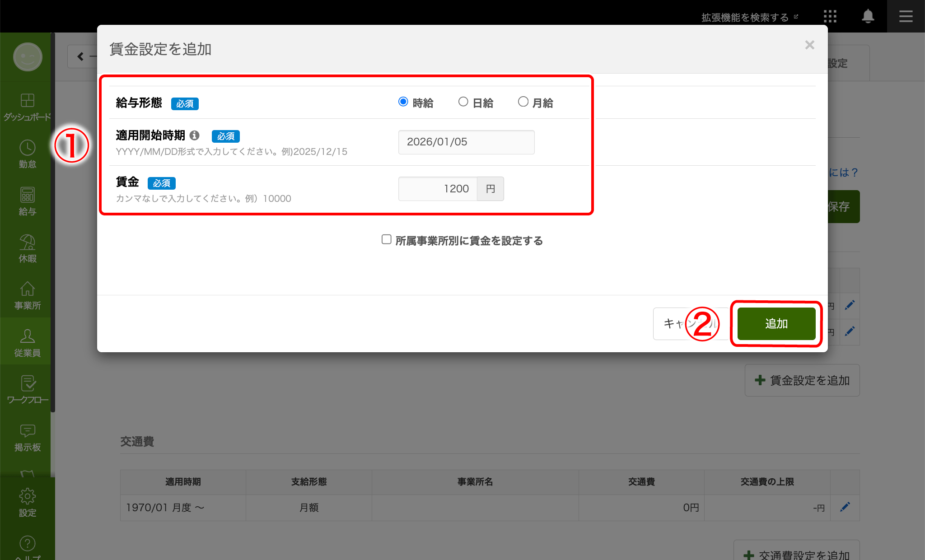Open the hamburger menu at top right
Viewport: 925px width, 560px height.
pyautogui.click(x=906, y=17)
